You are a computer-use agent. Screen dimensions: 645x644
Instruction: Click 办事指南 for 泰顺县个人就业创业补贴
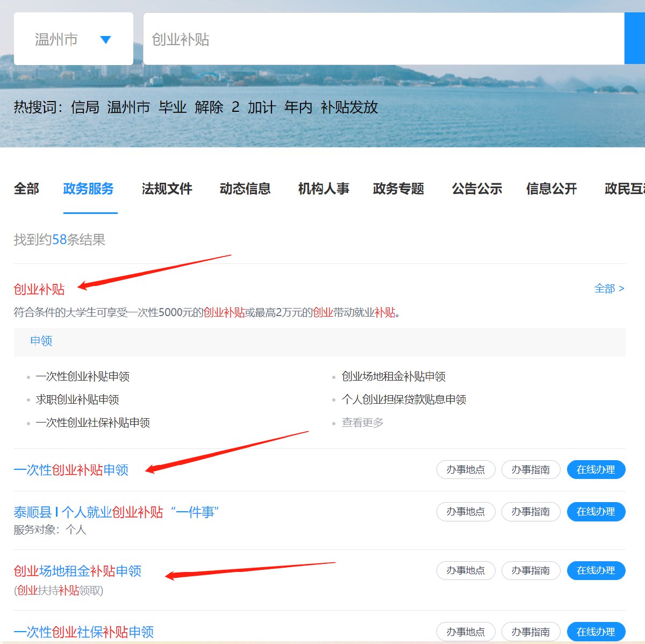pos(531,512)
